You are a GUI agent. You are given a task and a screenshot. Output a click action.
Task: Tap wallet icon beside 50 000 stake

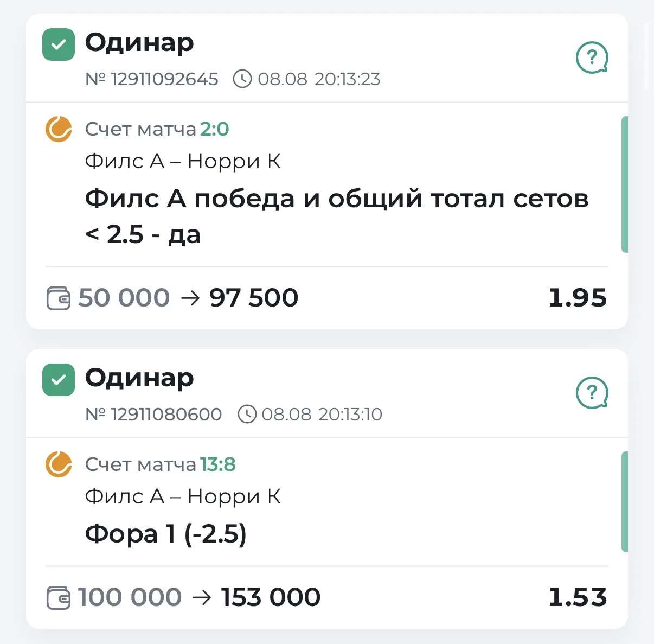(x=59, y=298)
